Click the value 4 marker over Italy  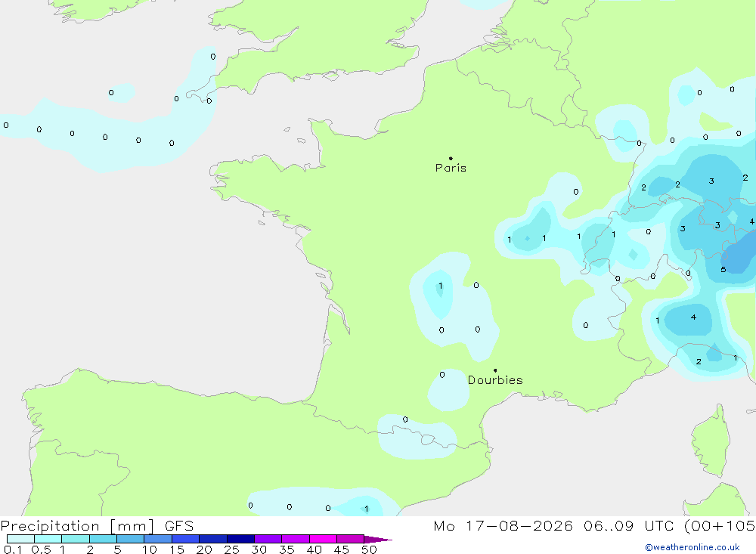click(x=693, y=317)
